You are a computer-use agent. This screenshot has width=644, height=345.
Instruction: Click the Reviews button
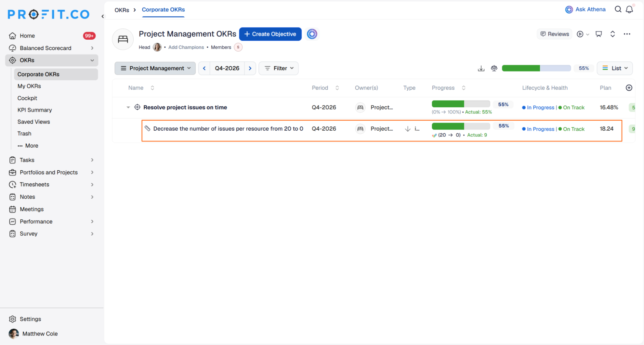[554, 34]
